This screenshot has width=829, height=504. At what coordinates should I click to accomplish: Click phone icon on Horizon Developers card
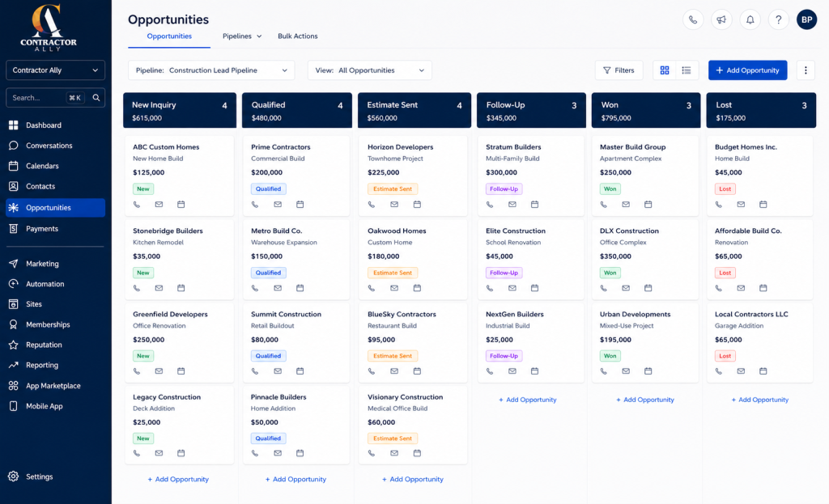click(x=371, y=205)
